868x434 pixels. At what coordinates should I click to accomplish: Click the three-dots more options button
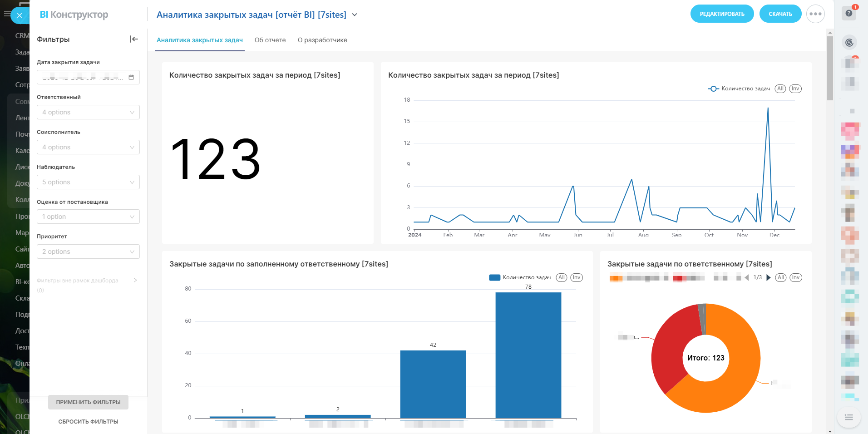[815, 14]
